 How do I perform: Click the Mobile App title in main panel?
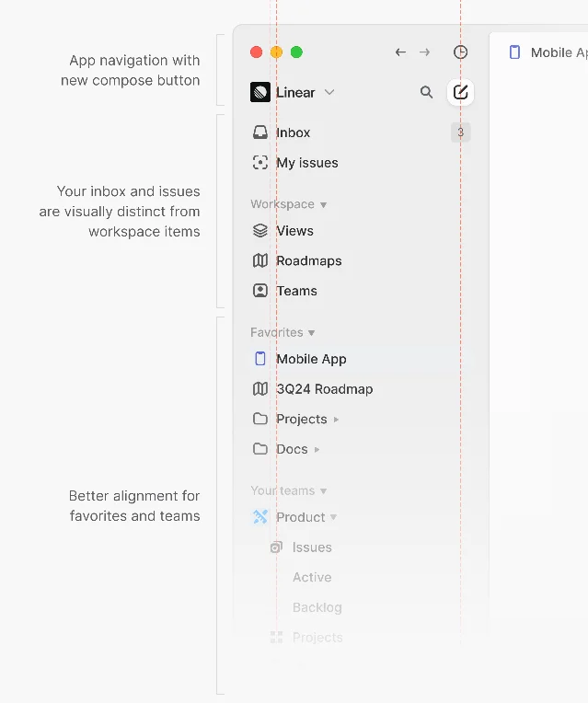(559, 52)
